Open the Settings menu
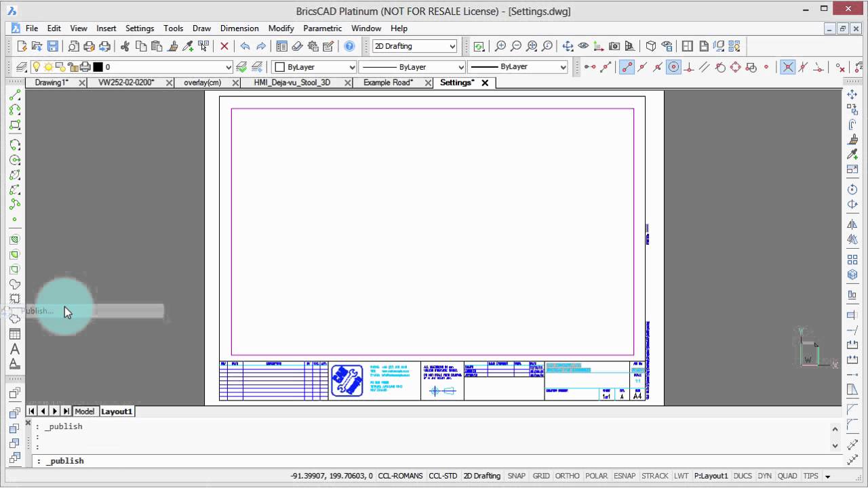 140,28
